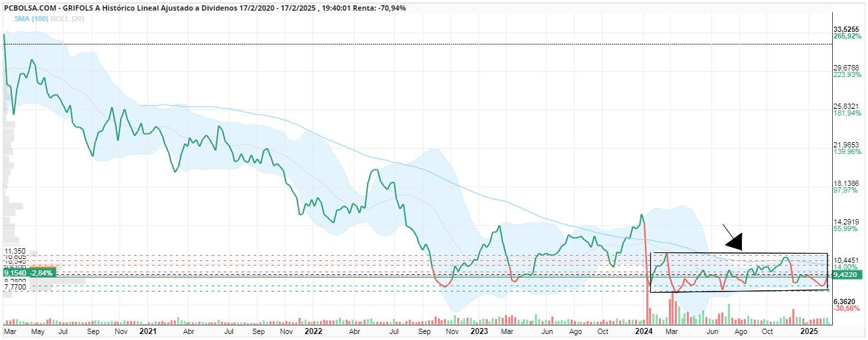Click the 2024 year label on the time axis

(644, 330)
